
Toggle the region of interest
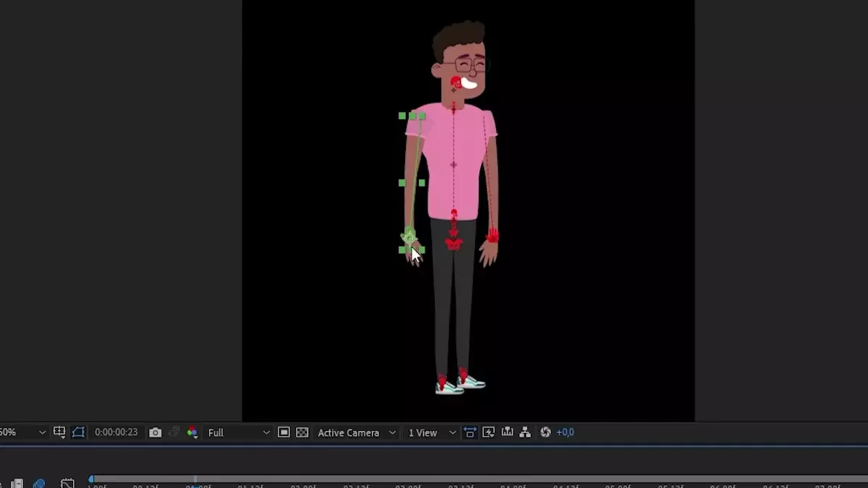tap(284, 432)
